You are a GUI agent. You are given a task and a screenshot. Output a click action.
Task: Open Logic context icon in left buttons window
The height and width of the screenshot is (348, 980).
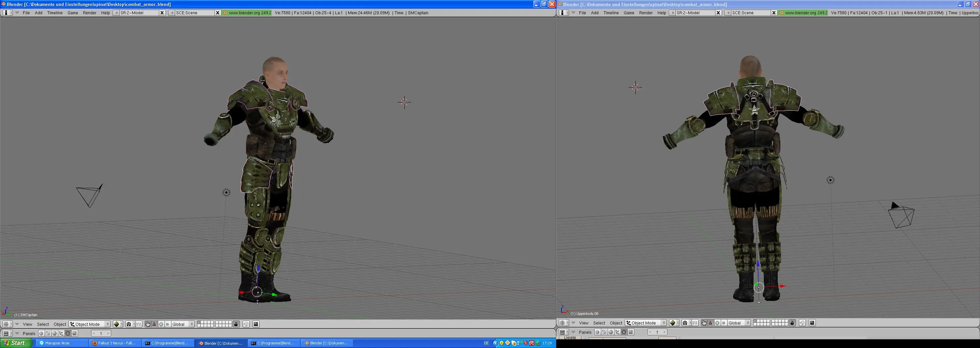tap(41, 333)
